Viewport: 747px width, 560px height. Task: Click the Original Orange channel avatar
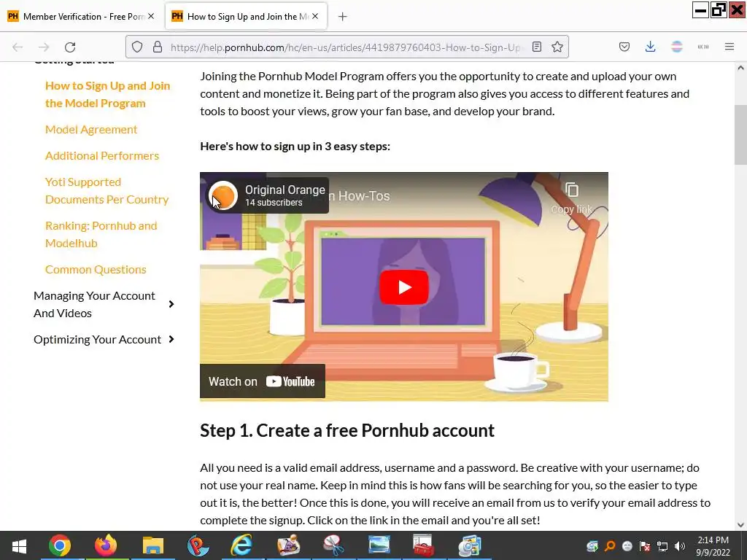click(223, 195)
